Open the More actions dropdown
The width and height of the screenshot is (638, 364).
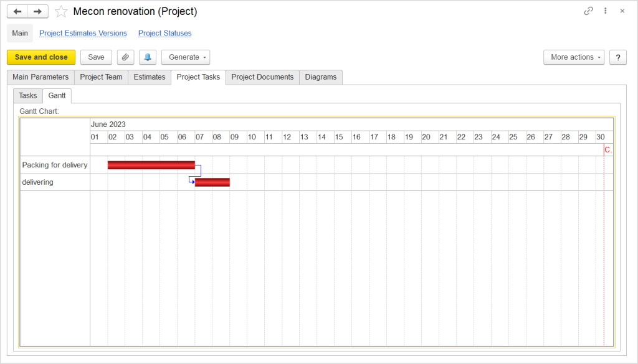coord(574,57)
